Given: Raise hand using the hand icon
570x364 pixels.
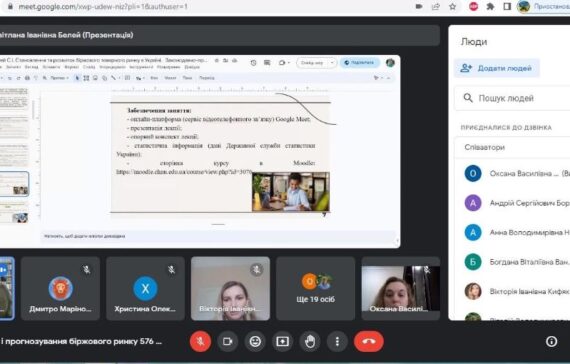Looking at the screenshot, I should [x=310, y=341].
